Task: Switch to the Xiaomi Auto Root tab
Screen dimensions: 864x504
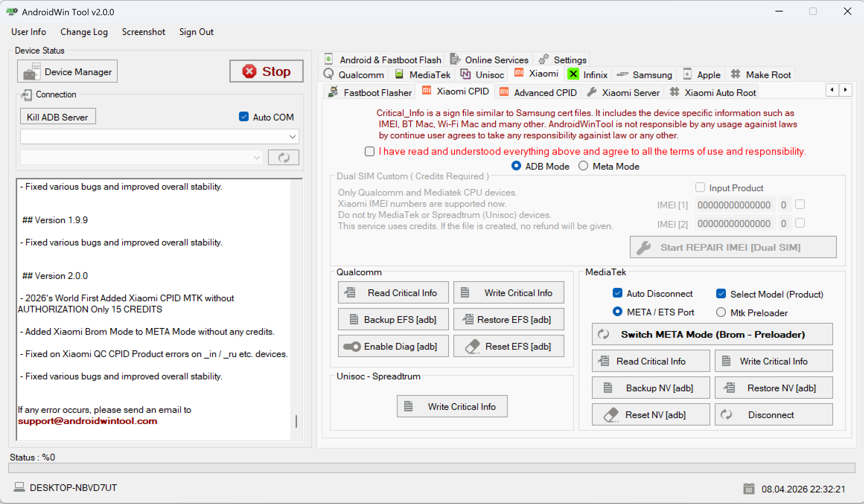Action: (712, 92)
